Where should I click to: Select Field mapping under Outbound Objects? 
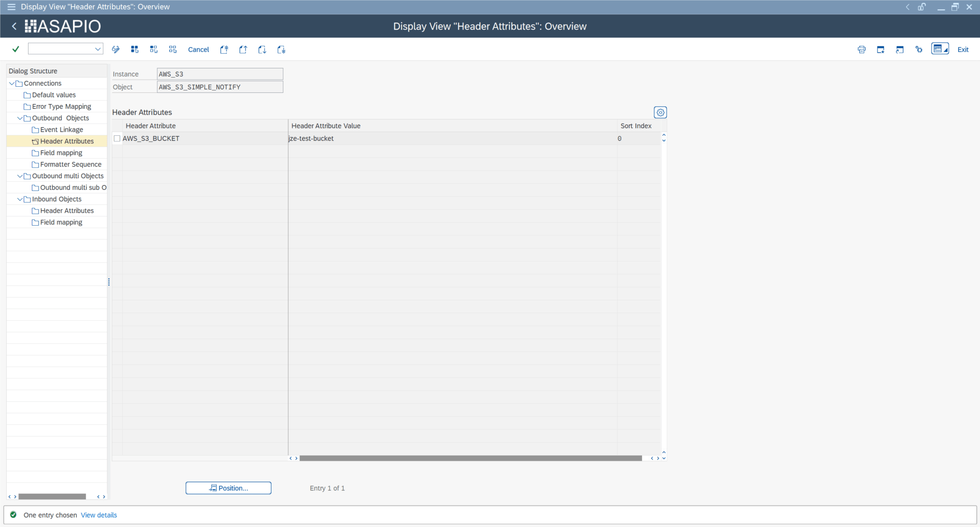pos(61,153)
